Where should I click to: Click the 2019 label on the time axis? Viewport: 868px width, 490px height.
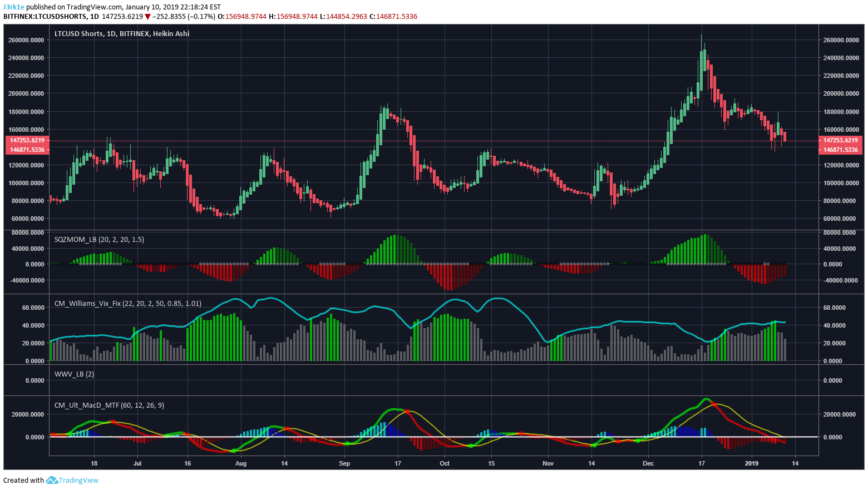[752, 463]
